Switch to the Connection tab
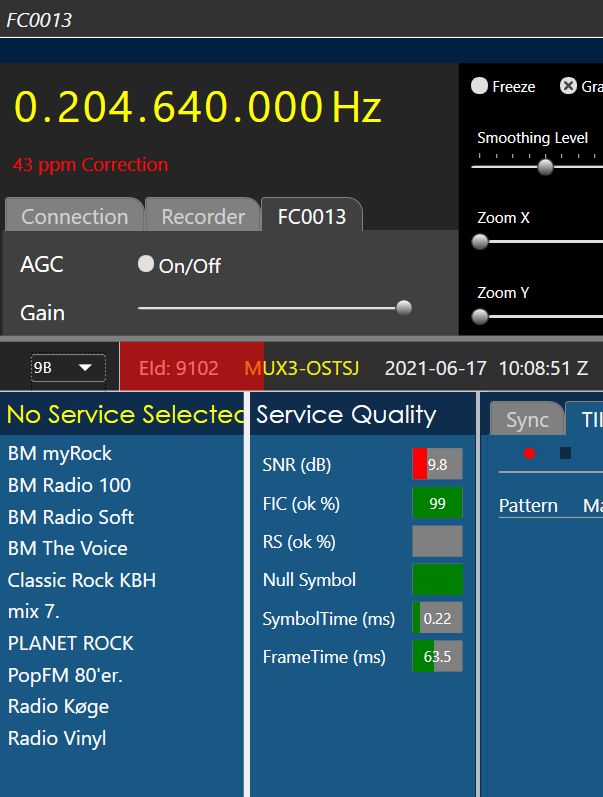The height and width of the screenshot is (797, 603). [75, 216]
